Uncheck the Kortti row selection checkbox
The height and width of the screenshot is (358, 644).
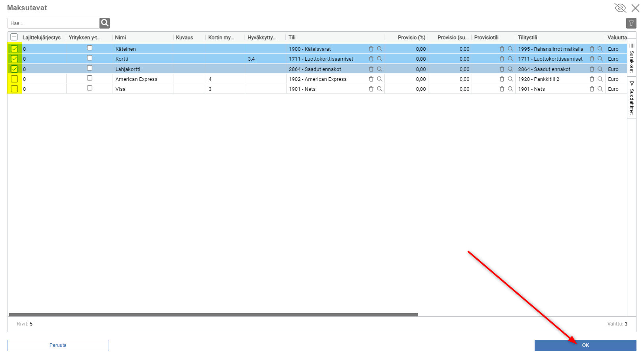(x=14, y=59)
